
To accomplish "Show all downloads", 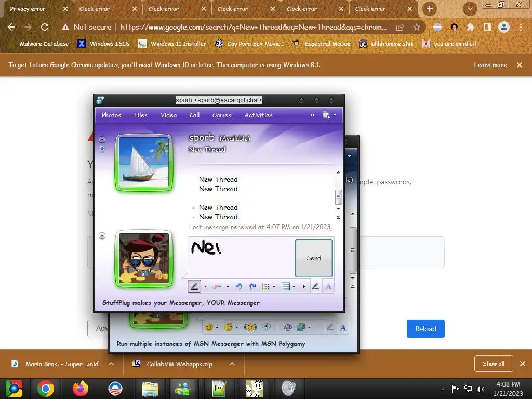I will [x=494, y=364].
